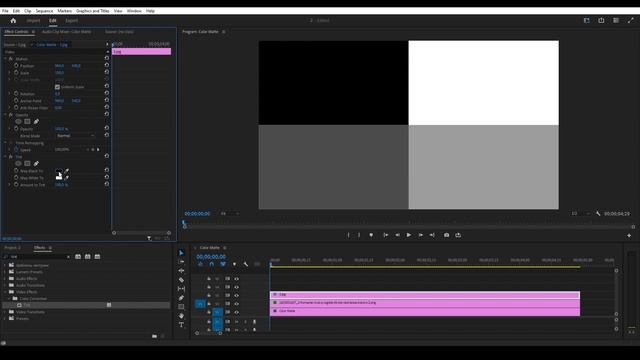
Task: Collapse the Tint effect group
Action: (x=6, y=157)
